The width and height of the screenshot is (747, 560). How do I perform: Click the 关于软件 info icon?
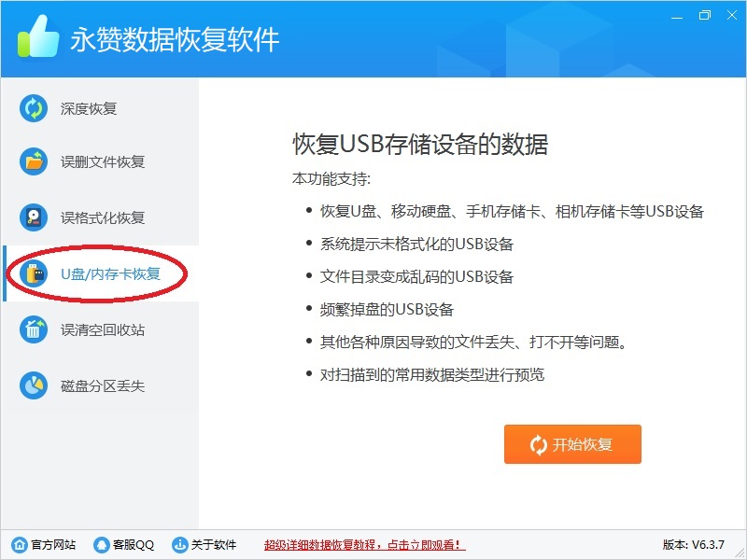179,544
